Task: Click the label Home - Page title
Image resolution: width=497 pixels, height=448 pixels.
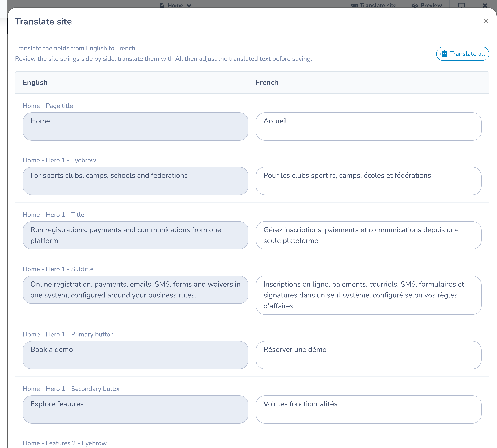Action: [48, 106]
